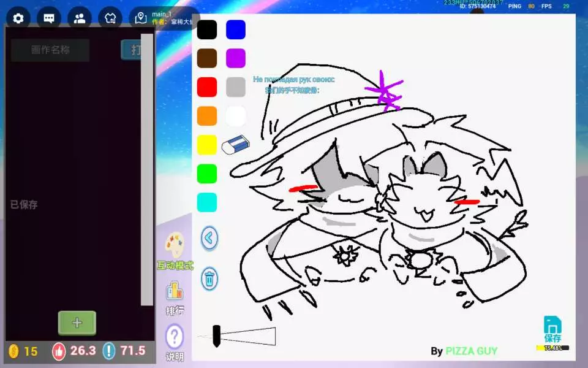This screenshot has height=368, width=588.
Task: Select the green color swatch
Action: (207, 174)
